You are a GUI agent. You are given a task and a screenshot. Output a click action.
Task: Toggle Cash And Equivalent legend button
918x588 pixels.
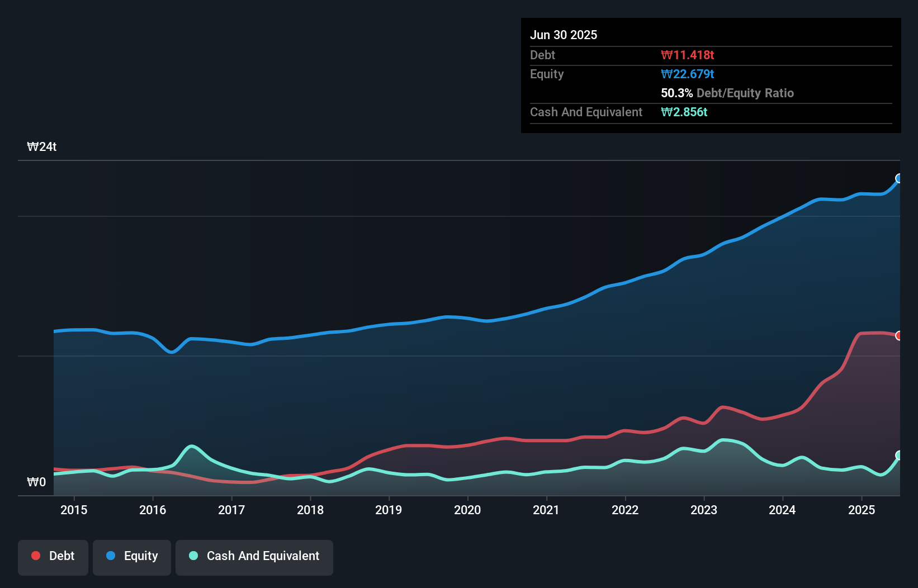(254, 557)
